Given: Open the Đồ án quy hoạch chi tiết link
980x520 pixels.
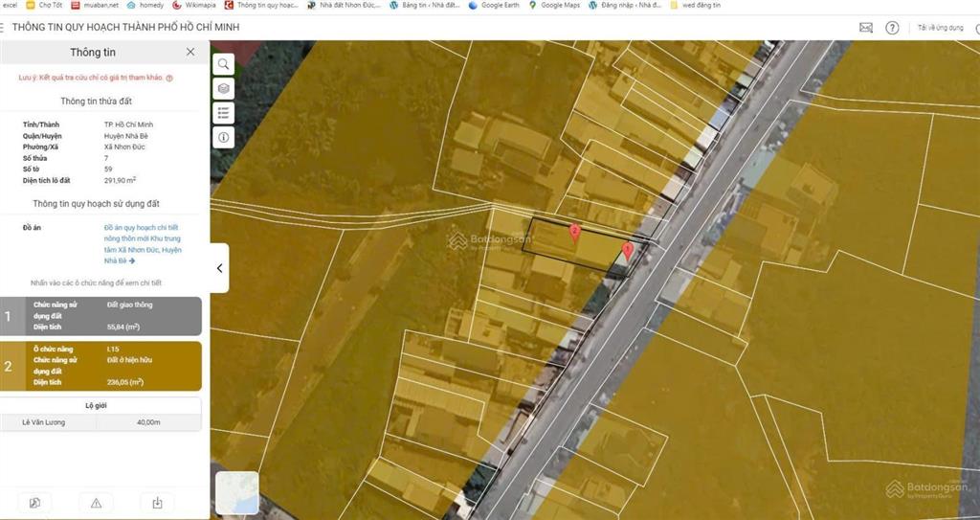Looking at the screenshot, I should (143, 244).
